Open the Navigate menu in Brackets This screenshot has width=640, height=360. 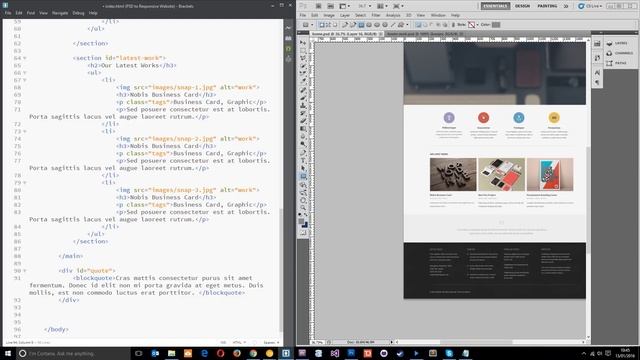click(x=60, y=13)
